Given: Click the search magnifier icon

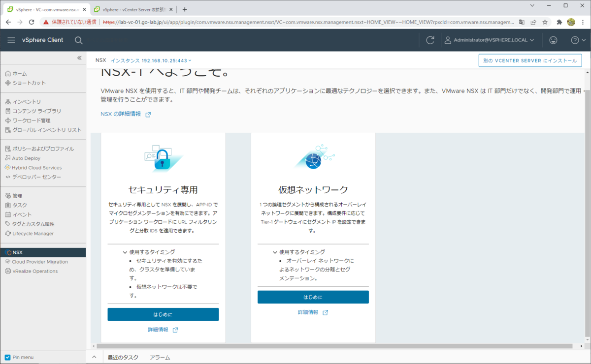Looking at the screenshot, I should (x=79, y=40).
